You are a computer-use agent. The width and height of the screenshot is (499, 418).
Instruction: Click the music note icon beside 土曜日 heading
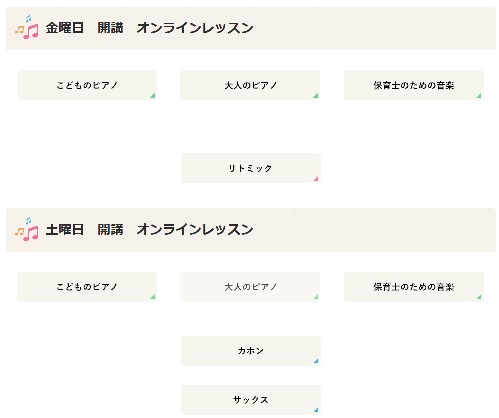[x=27, y=229]
